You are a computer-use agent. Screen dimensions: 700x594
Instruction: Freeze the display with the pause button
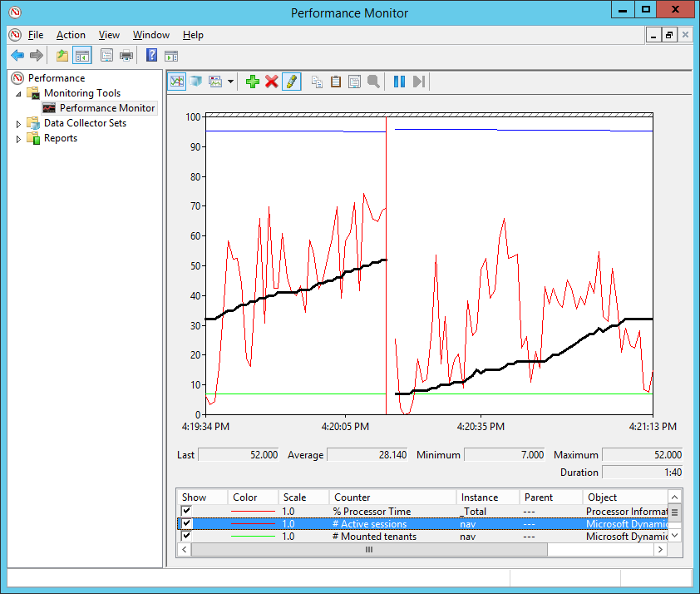399,82
